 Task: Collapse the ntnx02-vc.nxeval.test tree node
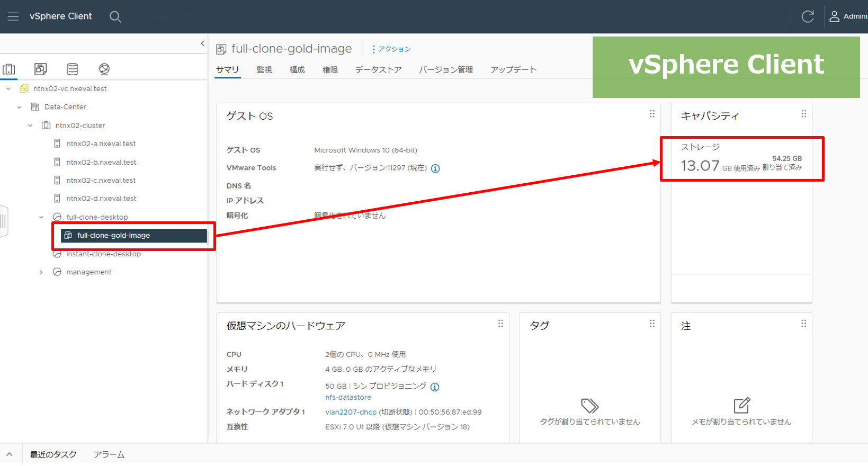coord(8,89)
